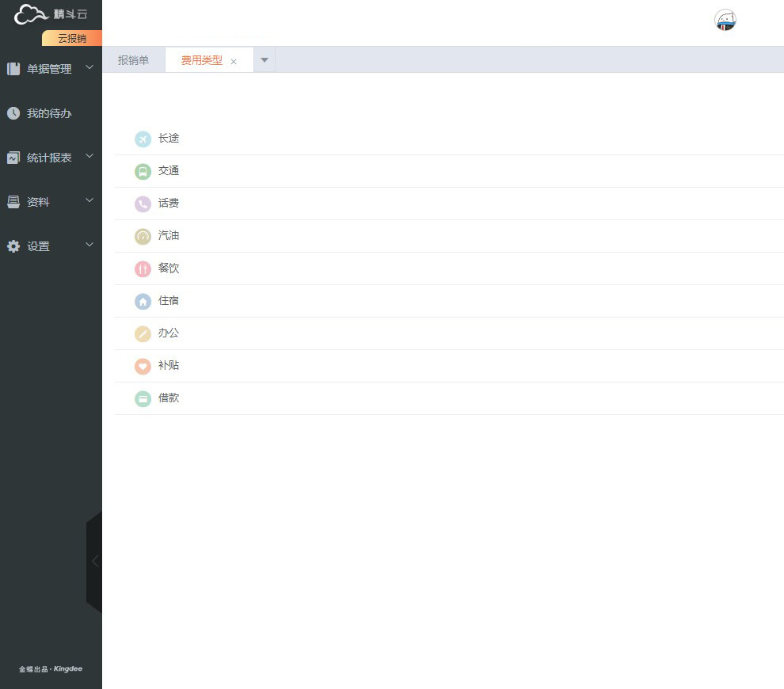Viewport: 784px width, 689px height.
Task: Open the tab list dropdown arrow
Action: [x=265, y=60]
